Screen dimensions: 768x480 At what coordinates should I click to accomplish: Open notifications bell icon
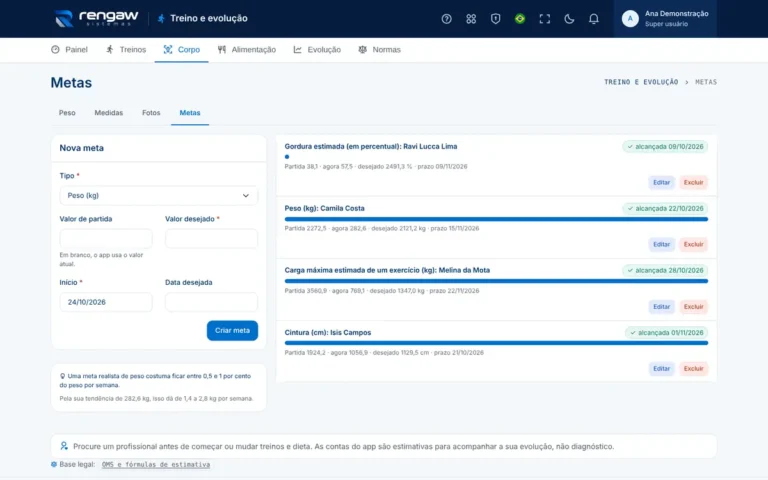594,19
